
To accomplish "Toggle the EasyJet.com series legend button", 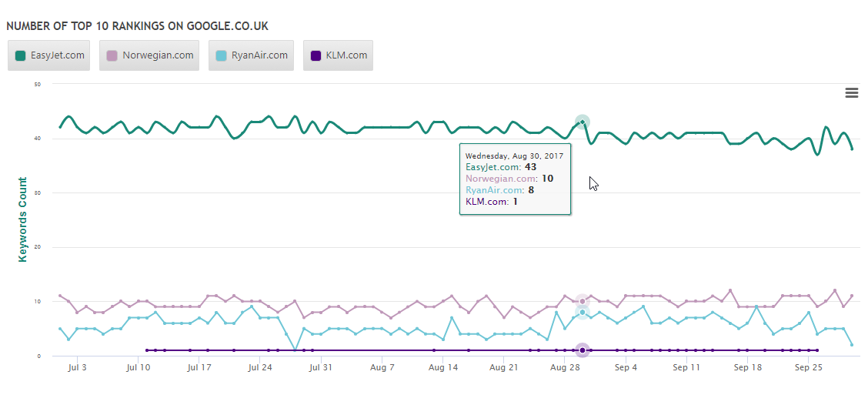I will (x=49, y=55).
